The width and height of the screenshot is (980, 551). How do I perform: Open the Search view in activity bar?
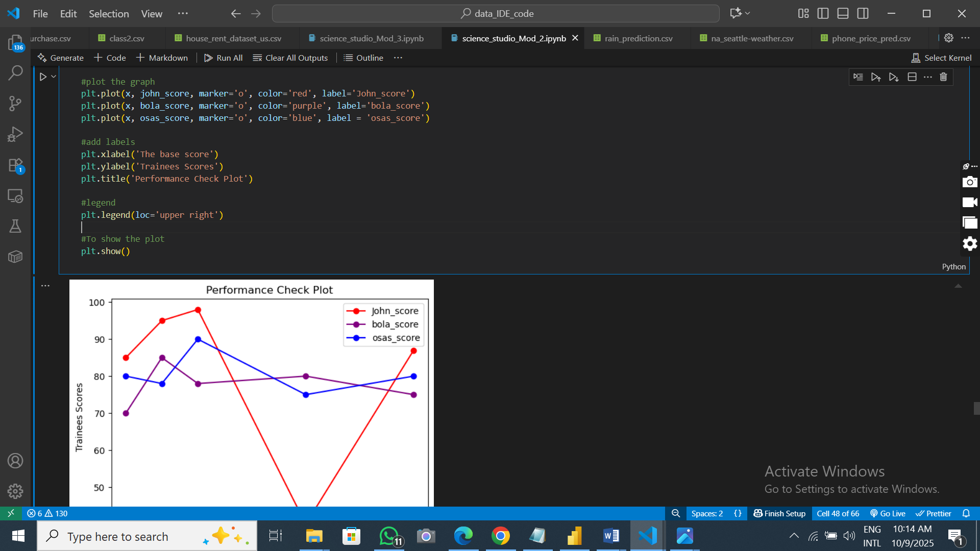[15, 73]
